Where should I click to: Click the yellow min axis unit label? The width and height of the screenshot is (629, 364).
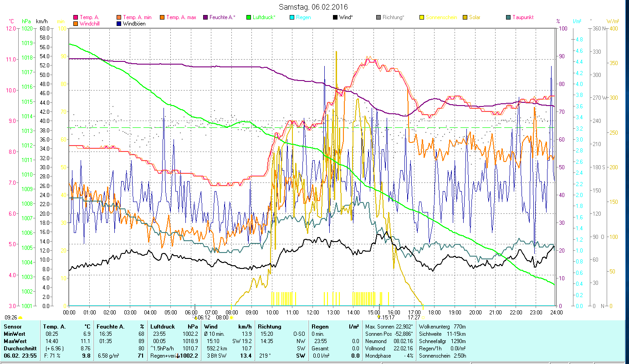(61, 21)
